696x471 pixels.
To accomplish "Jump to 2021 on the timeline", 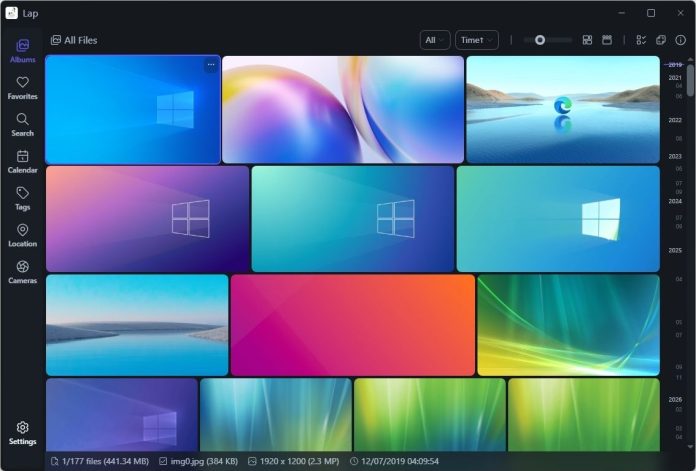I will pos(675,78).
